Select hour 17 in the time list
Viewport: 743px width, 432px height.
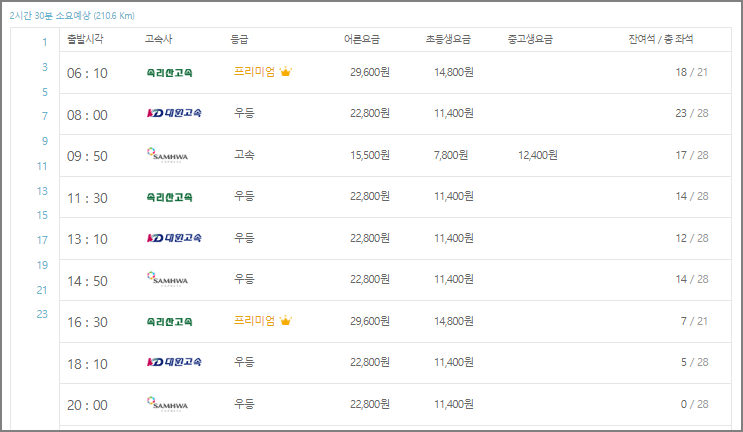click(42, 240)
